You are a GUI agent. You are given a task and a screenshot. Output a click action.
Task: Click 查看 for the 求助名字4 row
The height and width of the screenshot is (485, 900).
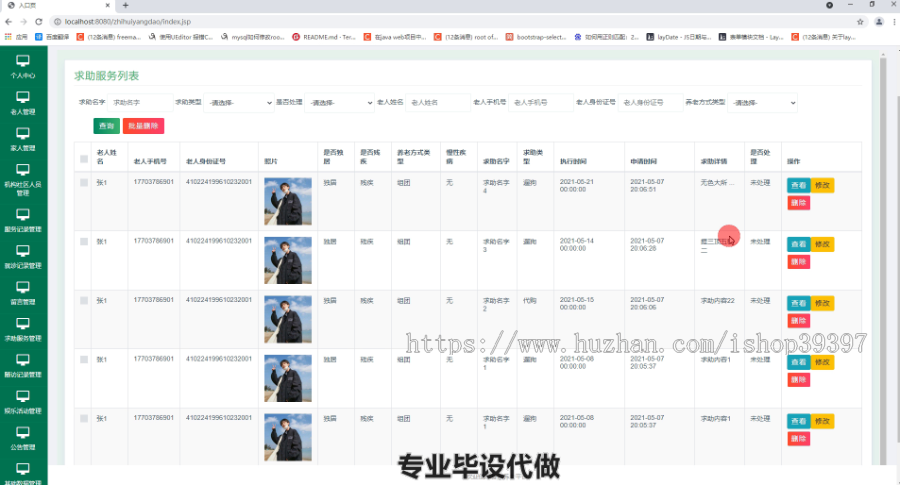(x=798, y=185)
